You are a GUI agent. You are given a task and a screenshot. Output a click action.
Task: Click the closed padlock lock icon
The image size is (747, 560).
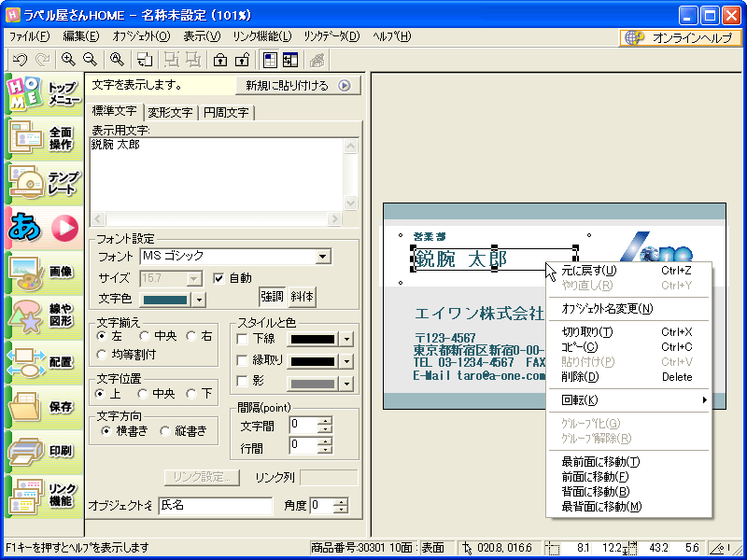click(x=220, y=60)
